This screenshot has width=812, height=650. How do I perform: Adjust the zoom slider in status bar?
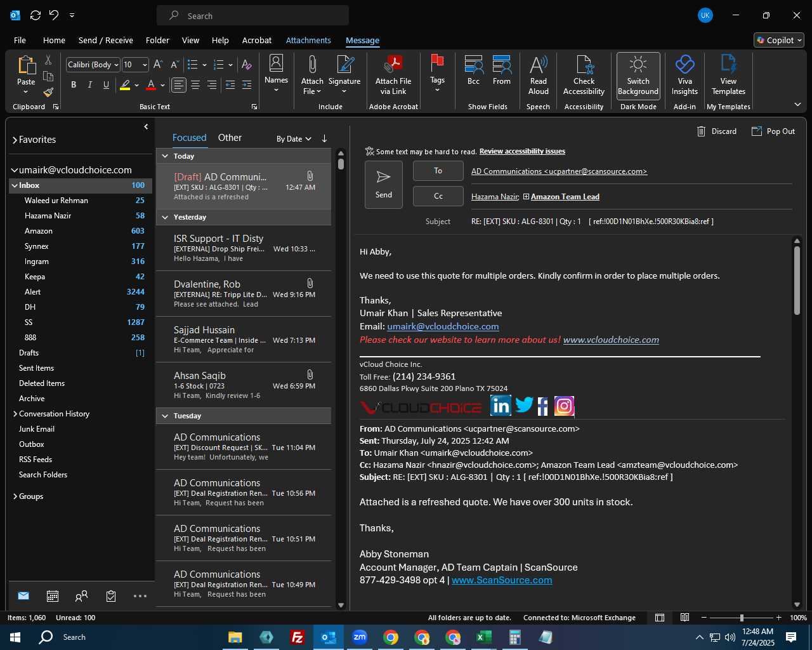(x=741, y=618)
